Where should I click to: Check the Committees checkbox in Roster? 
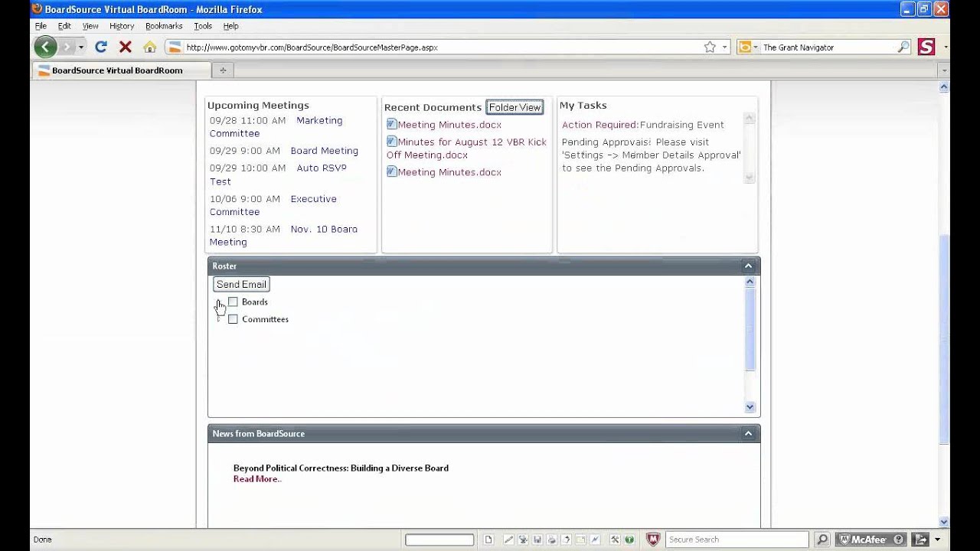(233, 319)
